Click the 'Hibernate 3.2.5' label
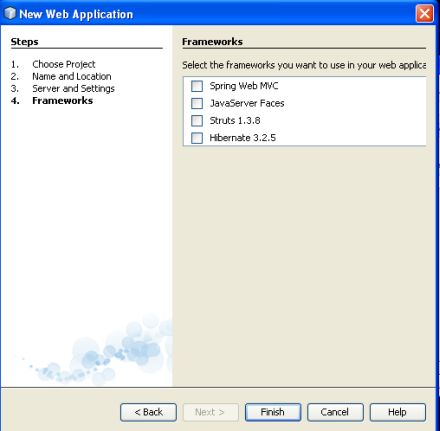 tap(242, 138)
